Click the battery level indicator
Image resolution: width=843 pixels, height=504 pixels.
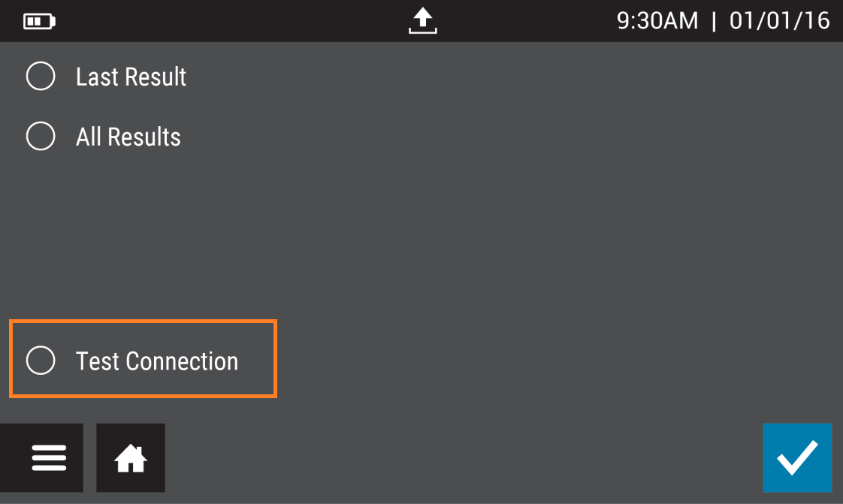40,21
